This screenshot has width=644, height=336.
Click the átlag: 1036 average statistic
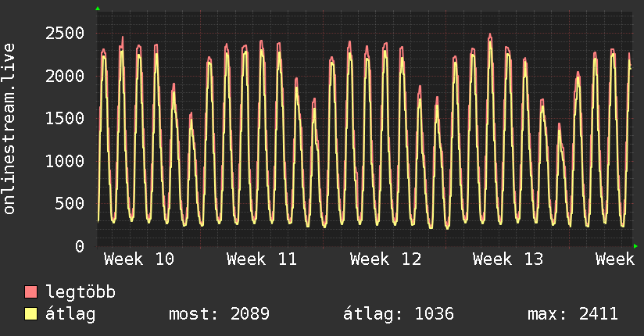[x=399, y=314]
